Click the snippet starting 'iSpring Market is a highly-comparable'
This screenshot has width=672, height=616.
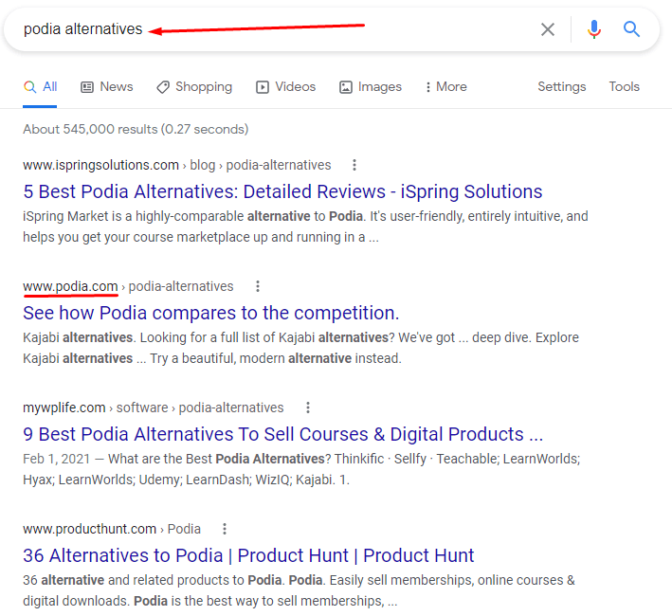305,226
